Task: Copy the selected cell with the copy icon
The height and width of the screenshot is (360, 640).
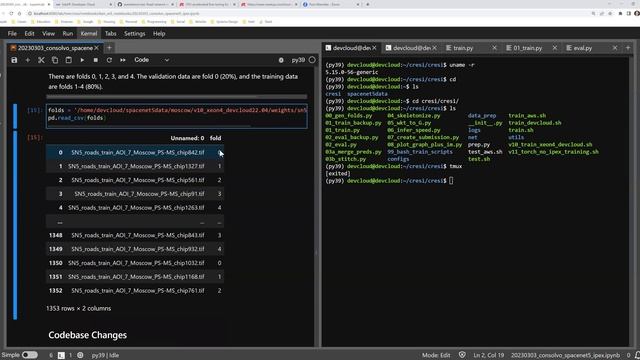Action: (55, 60)
